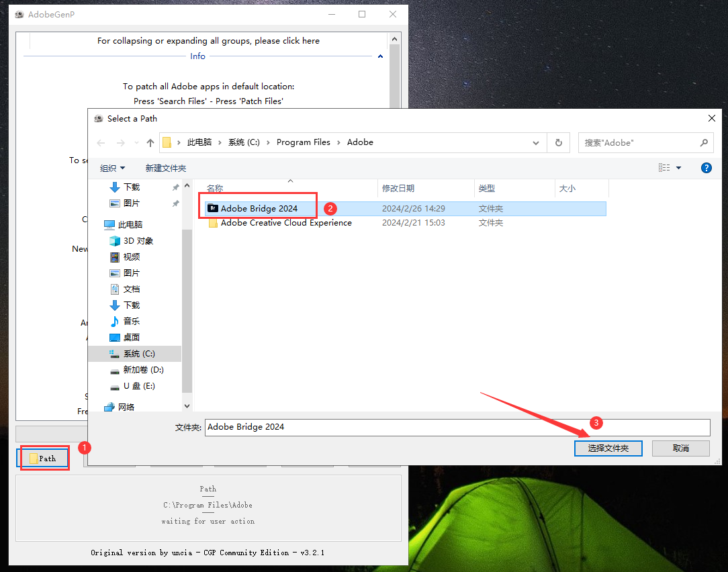The width and height of the screenshot is (728, 572).
Task: Click the 2024/2/21 15:03 date cell
Action: 413,223
